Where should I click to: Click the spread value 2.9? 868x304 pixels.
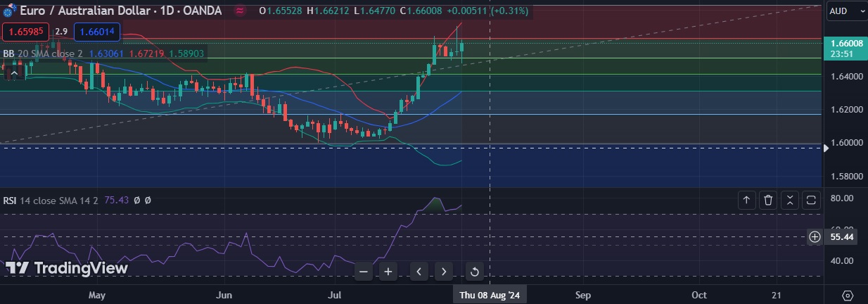click(61, 32)
